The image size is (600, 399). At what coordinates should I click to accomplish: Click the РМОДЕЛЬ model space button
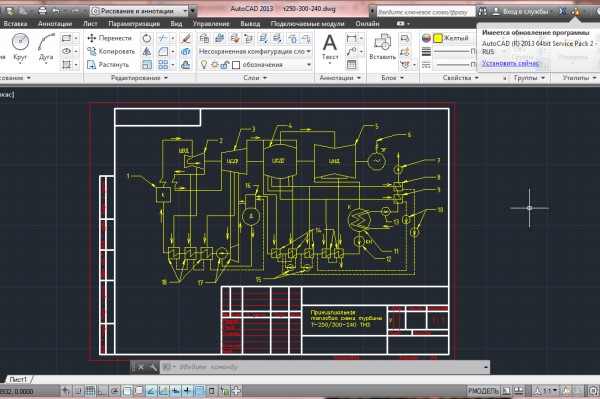click(x=483, y=391)
